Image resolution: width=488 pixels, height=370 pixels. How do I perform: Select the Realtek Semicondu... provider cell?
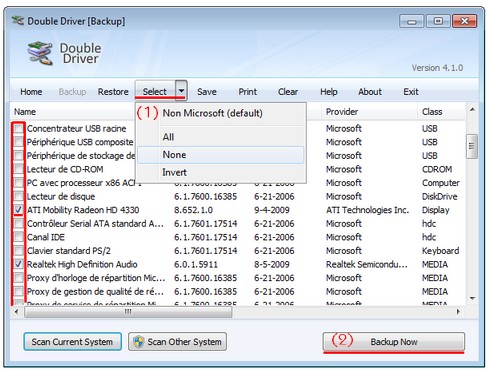[x=367, y=264]
